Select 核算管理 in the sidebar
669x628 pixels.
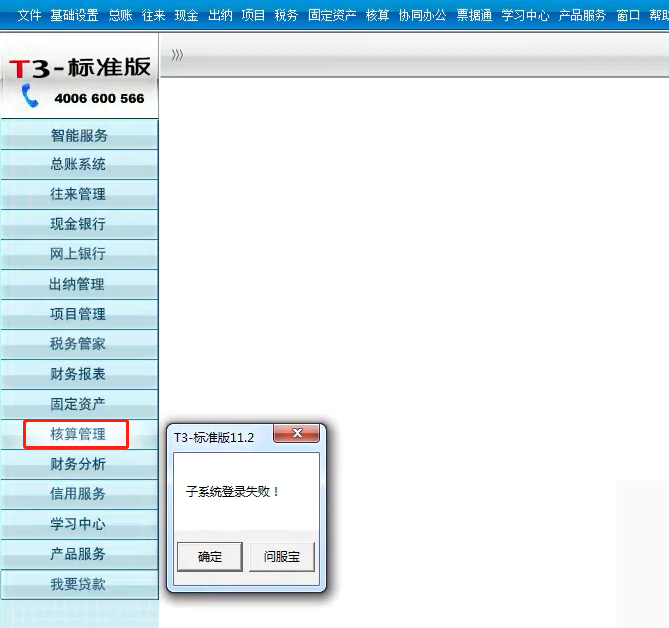[x=79, y=434]
